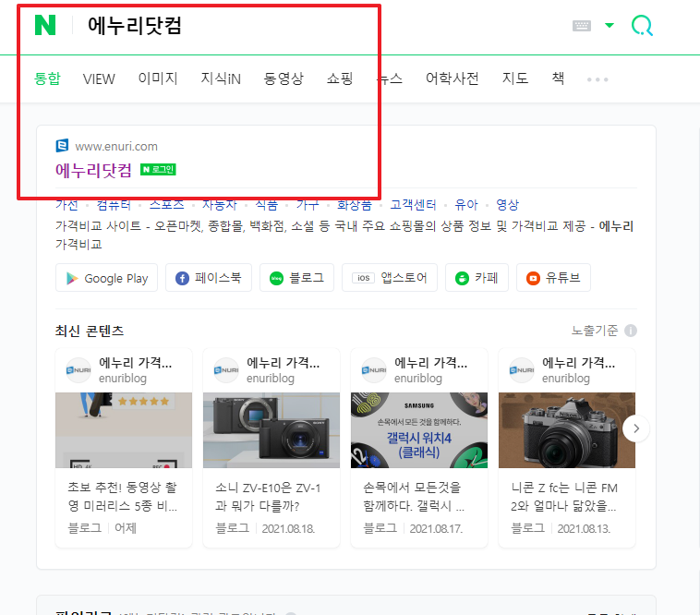Click the orange YouTube play icon

click(x=533, y=279)
